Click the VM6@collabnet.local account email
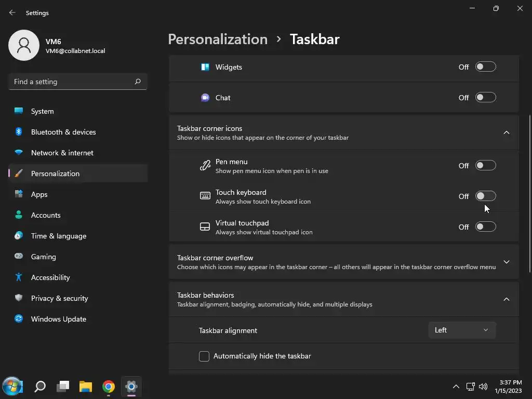 (x=75, y=51)
